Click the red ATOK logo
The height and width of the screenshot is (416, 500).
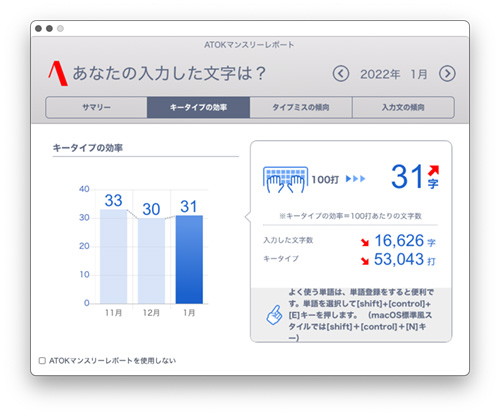pyautogui.click(x=58, y=73)
